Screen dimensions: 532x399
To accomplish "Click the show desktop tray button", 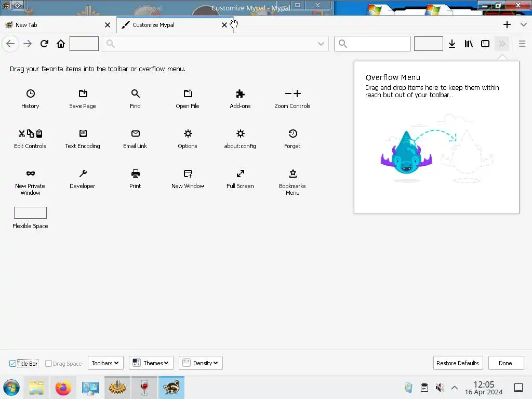I will point(518,388).
